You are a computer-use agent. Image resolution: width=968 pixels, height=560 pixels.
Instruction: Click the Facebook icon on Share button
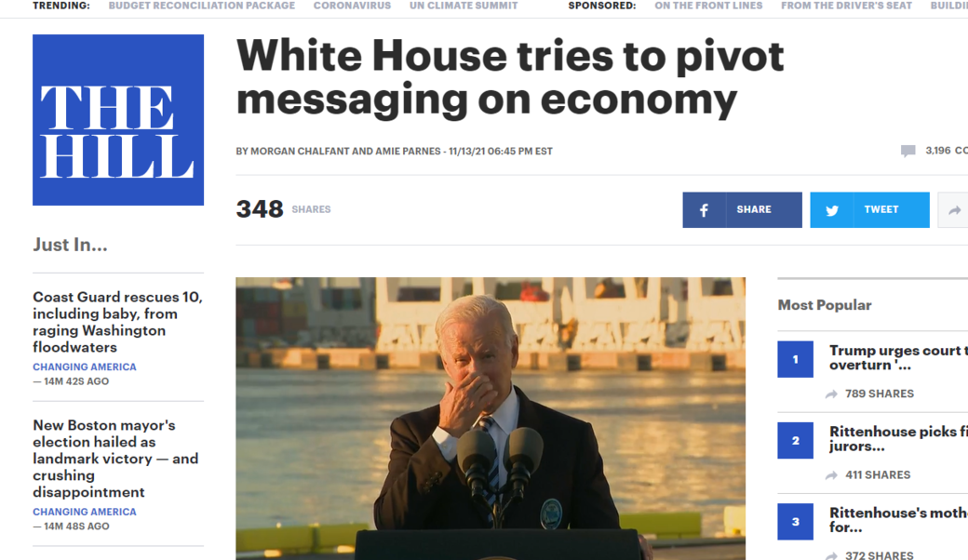pyautogui.click(x=704, y=210)
